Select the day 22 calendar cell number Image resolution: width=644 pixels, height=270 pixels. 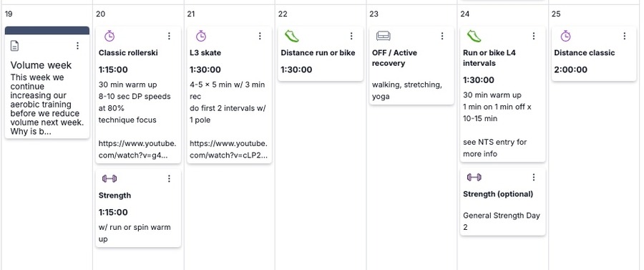click(x=283, y=14)
